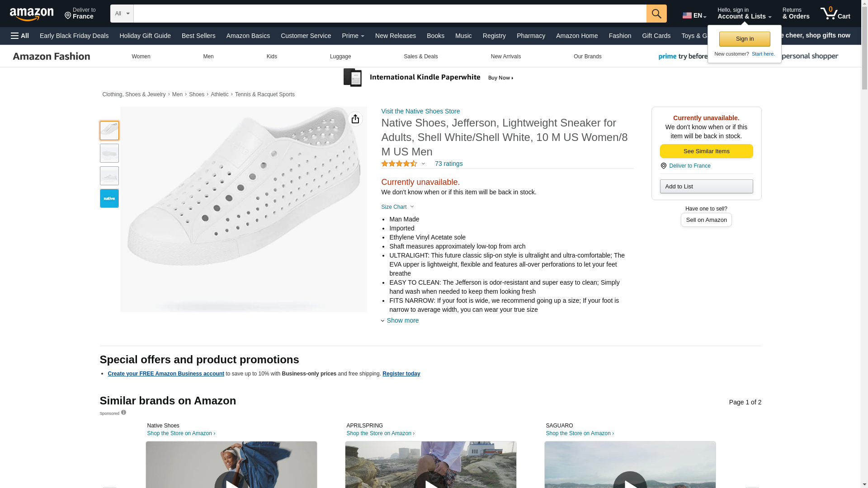Select the blue Native logo thumbnail

point(109,198)
